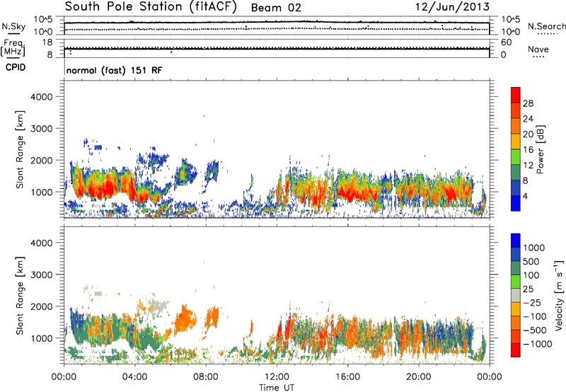The image size is (566, 392).
Task: Click the date 12/Jun/2013
Action: pyautogui.click(x=452, y=7)
